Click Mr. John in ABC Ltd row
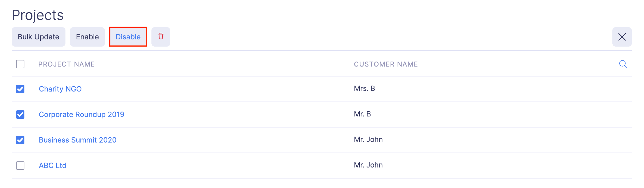This screenshot has width=644, height=188. (x=368, y=165)
